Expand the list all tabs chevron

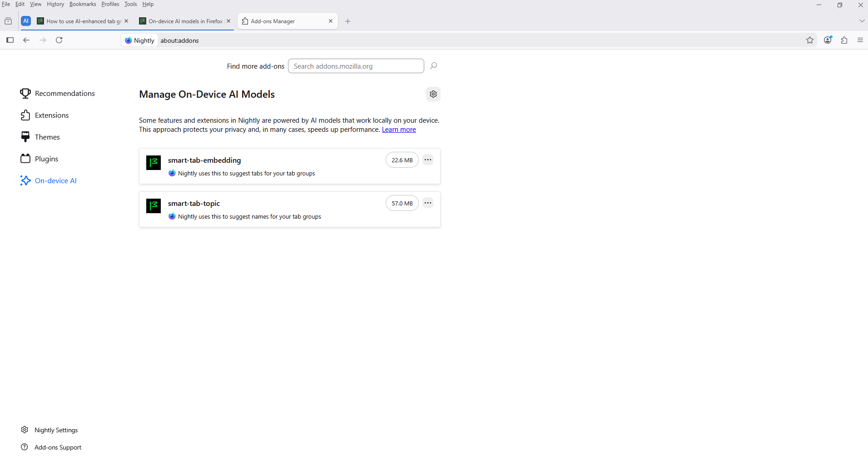[862, 21]
